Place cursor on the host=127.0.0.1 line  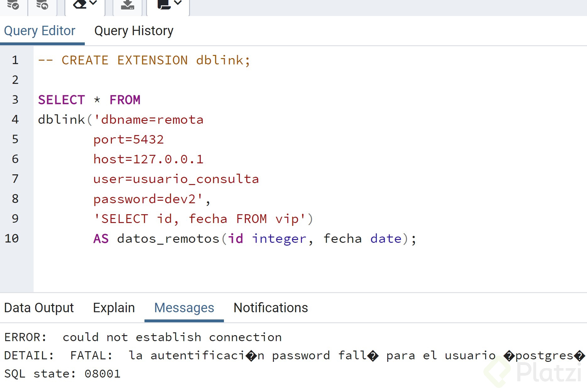(x=148, y=159)
